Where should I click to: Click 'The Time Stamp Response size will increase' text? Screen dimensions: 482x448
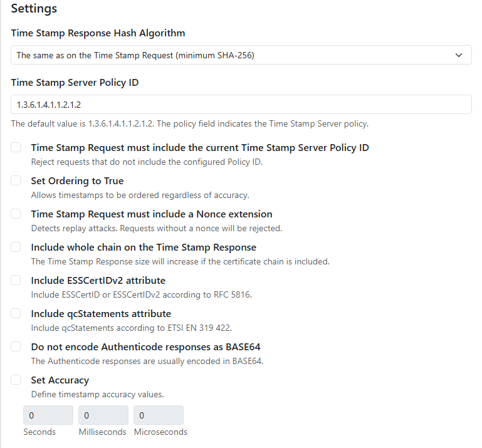click(180, 261)
